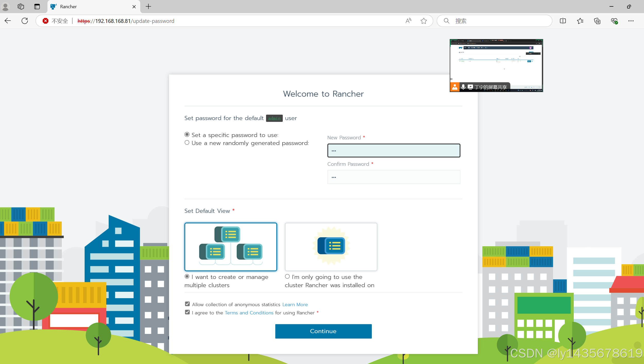Restore down the browser window
Viewport: 644px width, 364px height.
coord(629,6)
